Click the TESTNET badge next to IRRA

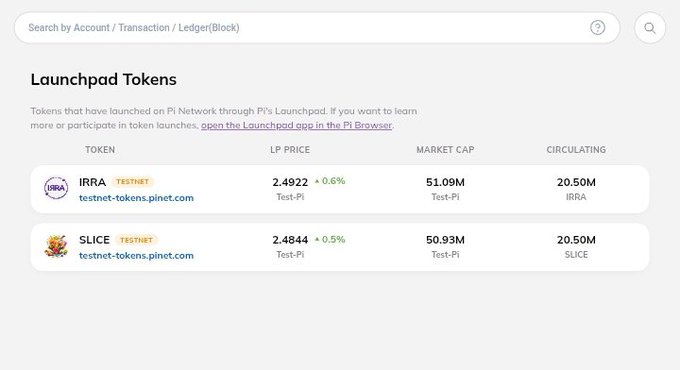click(x=132, y=182)
